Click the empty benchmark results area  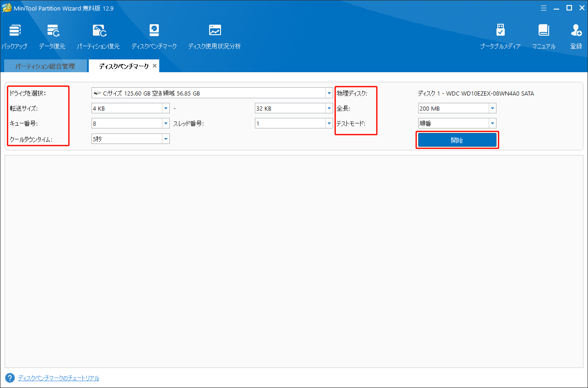click(x=294, y=261)
